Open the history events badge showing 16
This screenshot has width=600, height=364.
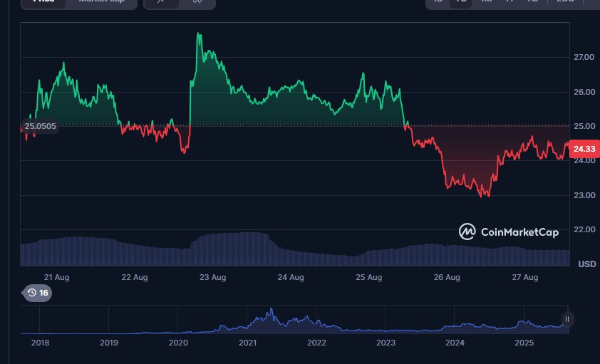pyautogui.click(x=37, y=293)
